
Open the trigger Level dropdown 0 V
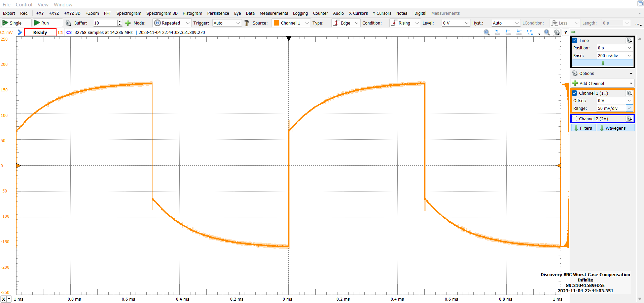pos(456,23)
